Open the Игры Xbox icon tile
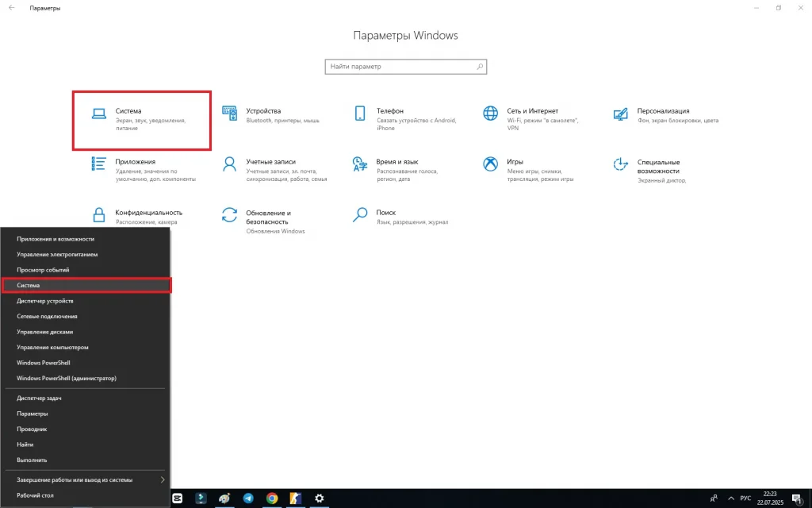Viewport: 812px width, 508px height. (x=490, y=164)
